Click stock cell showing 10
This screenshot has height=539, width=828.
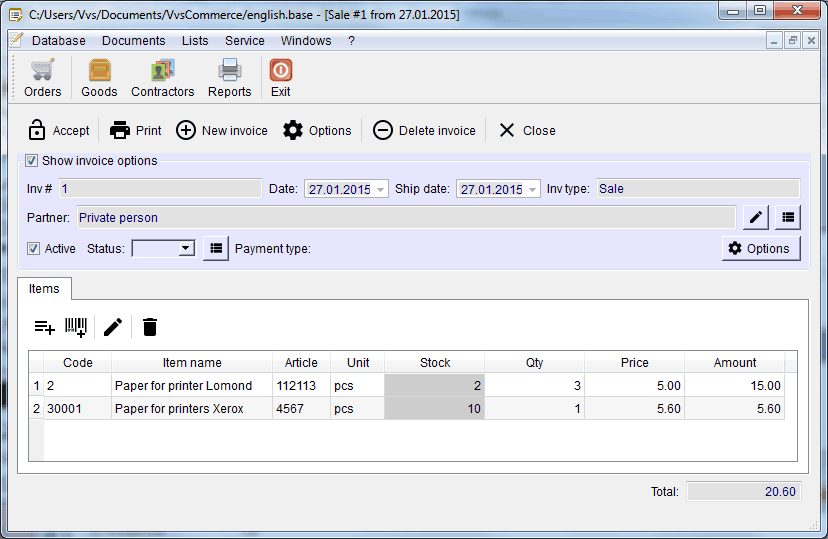(435, 409)
